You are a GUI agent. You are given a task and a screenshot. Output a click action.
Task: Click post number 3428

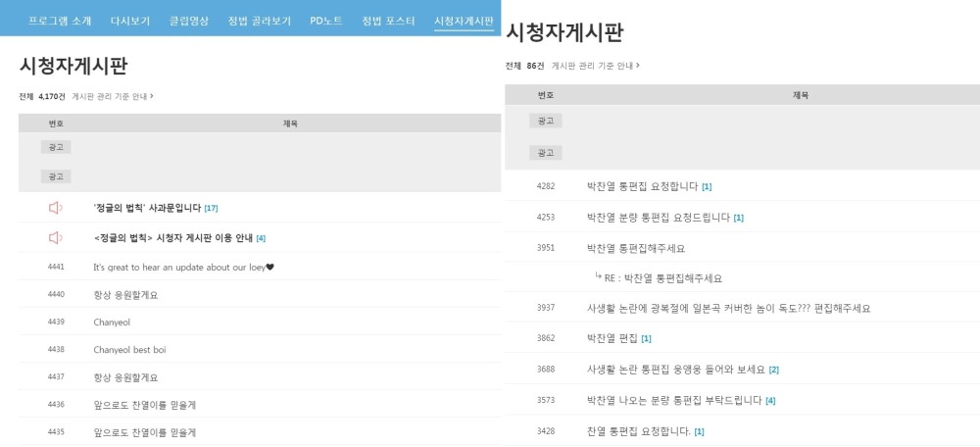(546, 431)
